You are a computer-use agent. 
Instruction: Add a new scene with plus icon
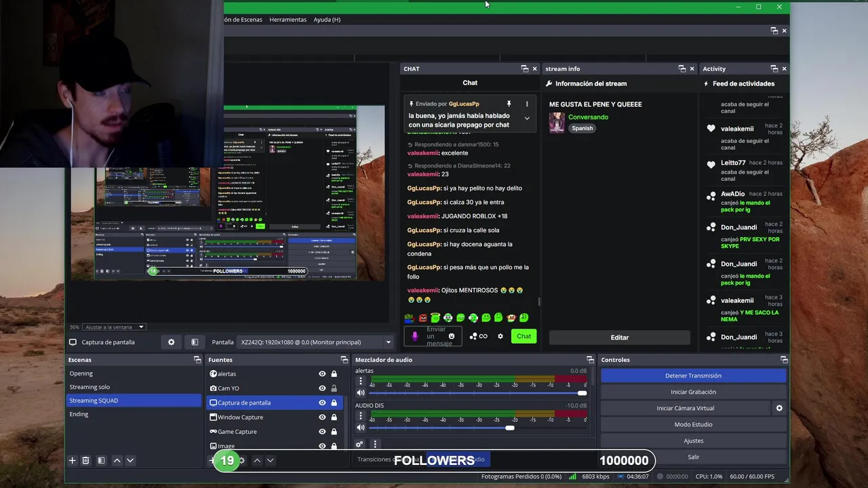[72, 460]
